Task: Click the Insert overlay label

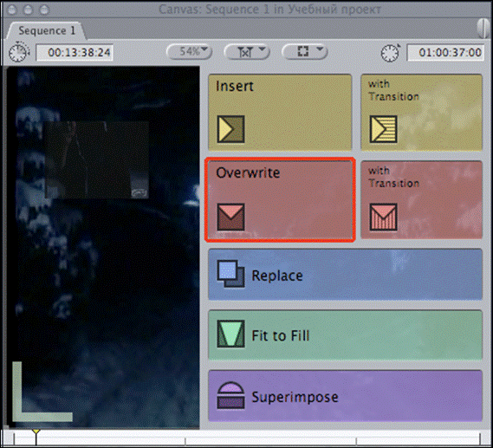Action: [x=235, y=86]
